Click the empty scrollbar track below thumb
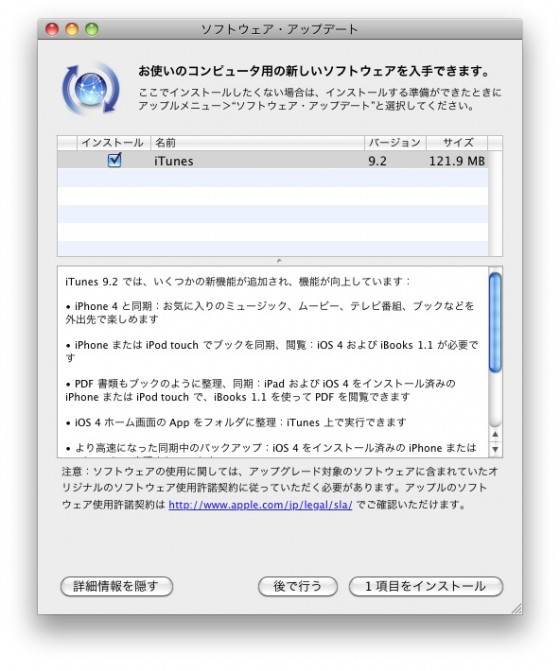560x671 pixels. tap(495, 399)
